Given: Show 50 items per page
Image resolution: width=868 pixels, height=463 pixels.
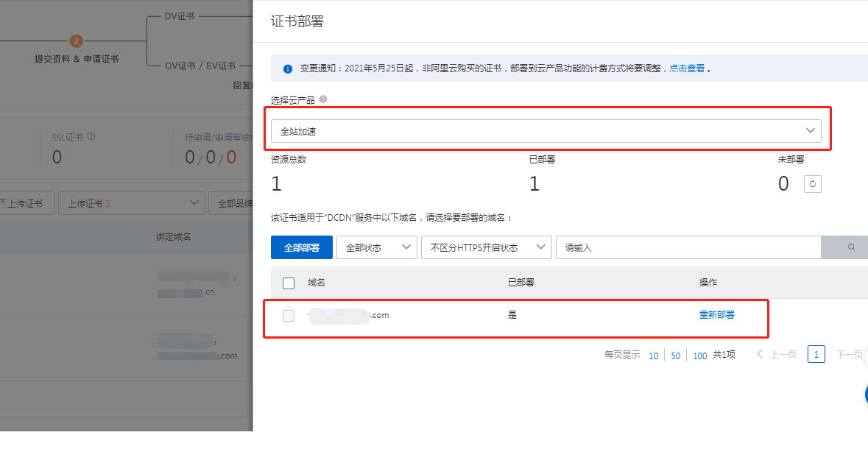Looking at the screenshot, I should point(675,356).
